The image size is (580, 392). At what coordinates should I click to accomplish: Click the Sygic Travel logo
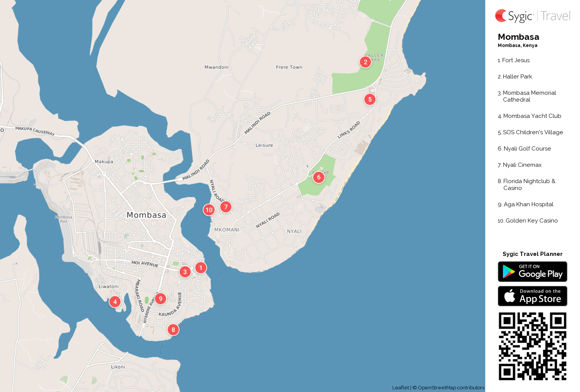point(533,16)
